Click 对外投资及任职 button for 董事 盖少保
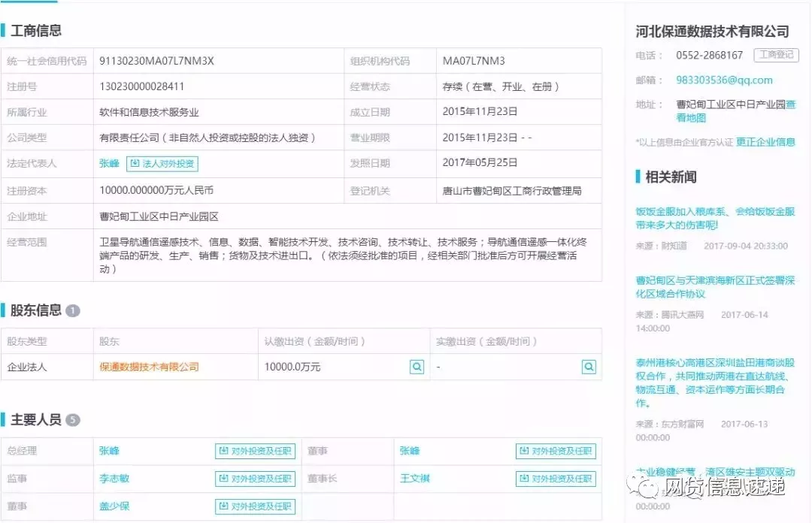This screenshot has width=812, height=523. [x=256, y=506]
